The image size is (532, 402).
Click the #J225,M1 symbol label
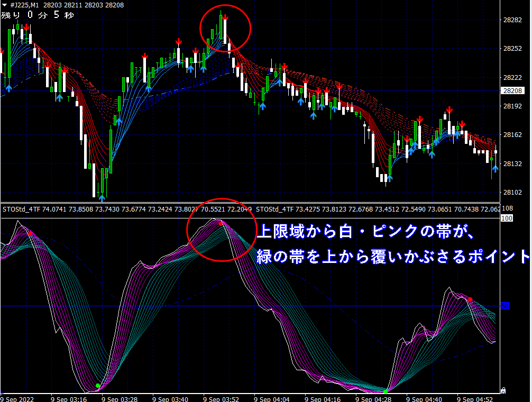pyautogui.click(x=24, y=5)
